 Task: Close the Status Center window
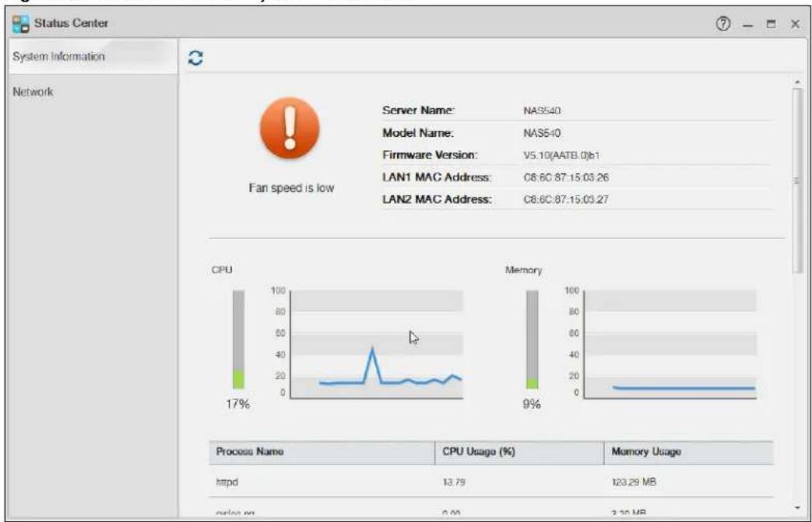(x=795, y=24)
